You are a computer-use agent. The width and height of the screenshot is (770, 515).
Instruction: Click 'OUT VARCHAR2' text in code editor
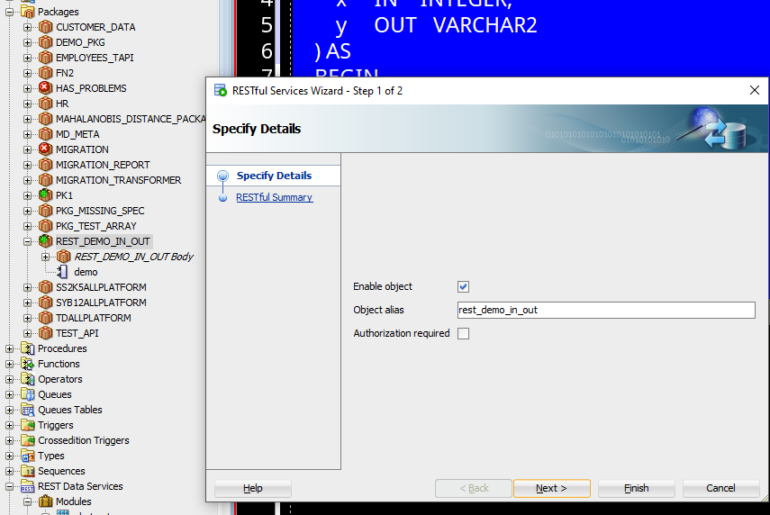click(455, 25)
